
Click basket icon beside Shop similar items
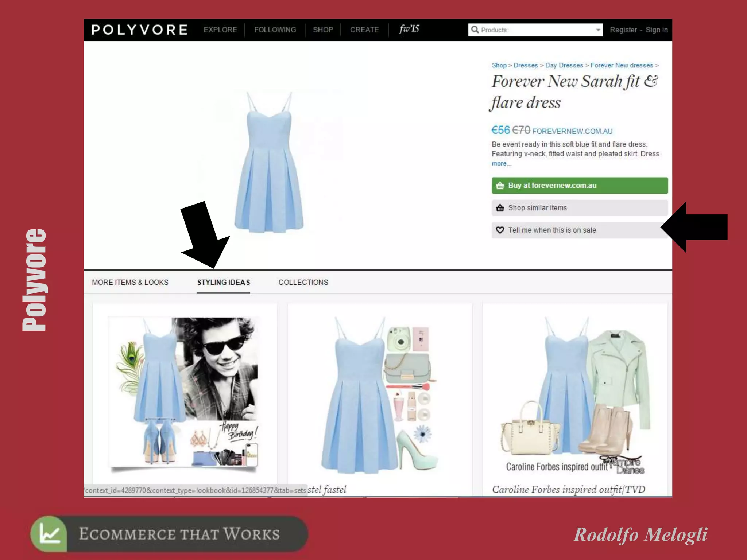click(x=500, y=208)
